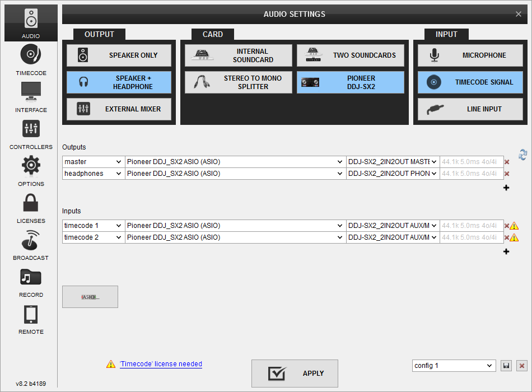532x392 pixels.
Task: Click the OUTPUT section header
Action: click(100, 34)
